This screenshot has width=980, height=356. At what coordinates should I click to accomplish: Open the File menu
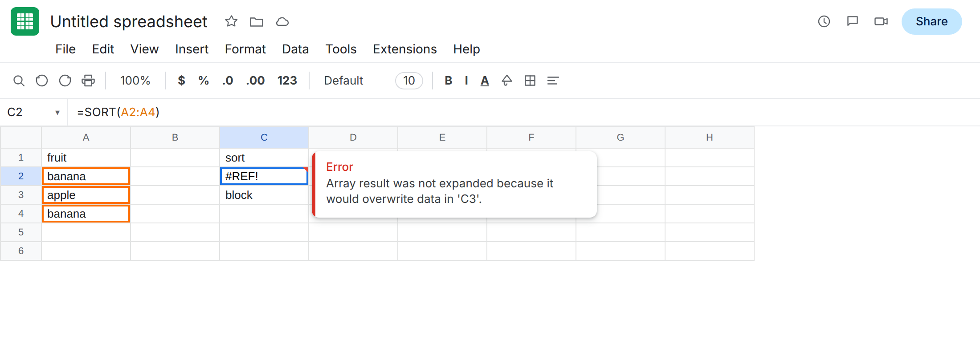[65, 49]
